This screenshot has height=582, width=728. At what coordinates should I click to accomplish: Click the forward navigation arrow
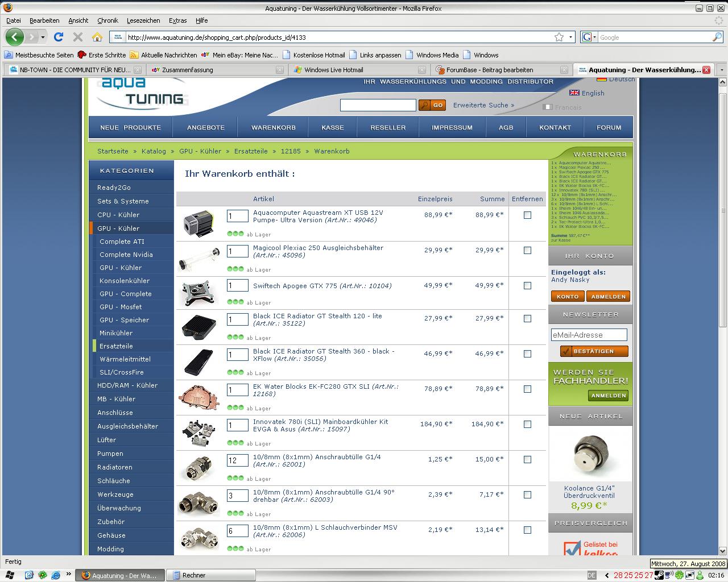coord(32,37)
